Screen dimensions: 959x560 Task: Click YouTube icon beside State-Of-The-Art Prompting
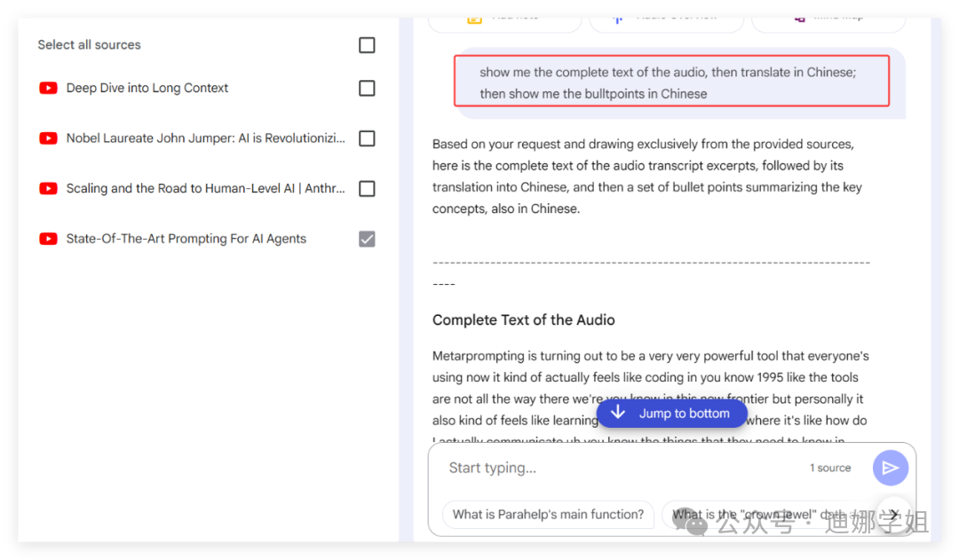(x=48, y=239)
